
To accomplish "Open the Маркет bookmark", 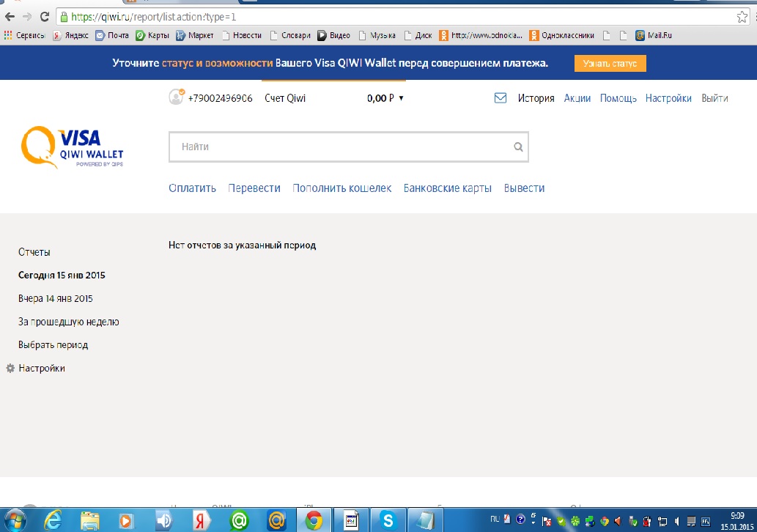I will (x=194, y=35).
